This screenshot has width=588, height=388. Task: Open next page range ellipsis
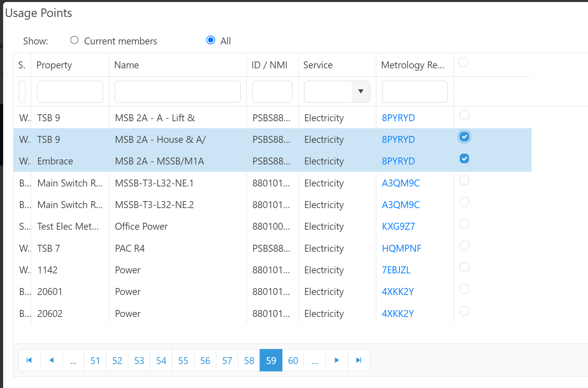[315, 360]
